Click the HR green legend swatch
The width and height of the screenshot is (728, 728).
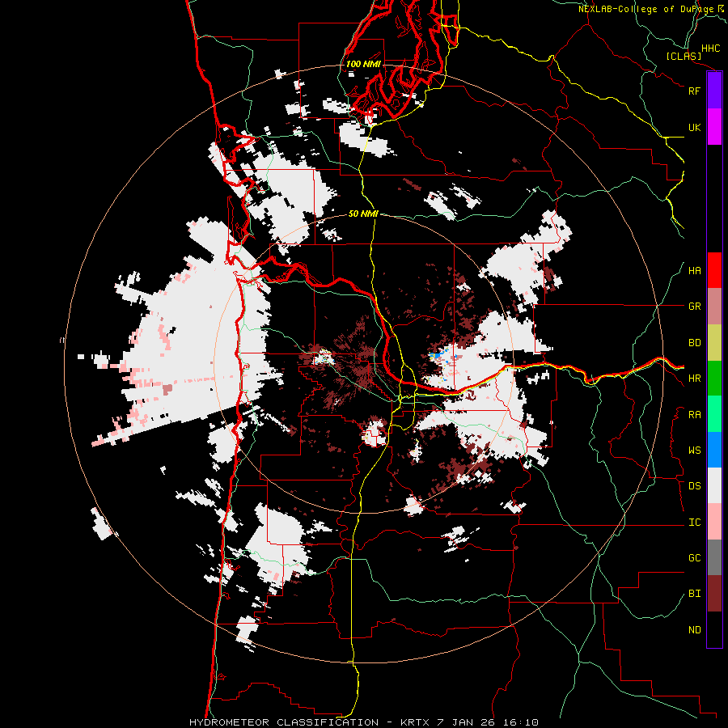point(714,379)
